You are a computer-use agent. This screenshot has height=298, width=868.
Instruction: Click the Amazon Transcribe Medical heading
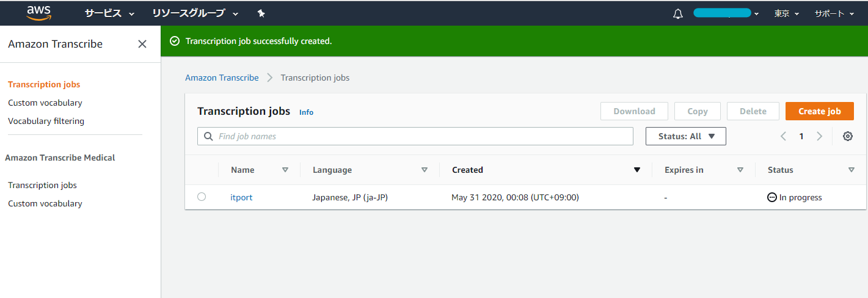tap(60, 158)
